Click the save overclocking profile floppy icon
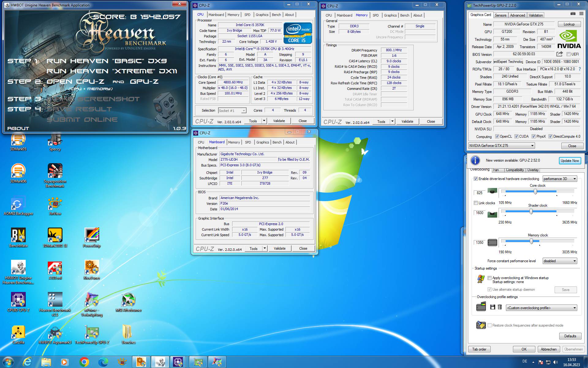Viewport: 588px width, 368px height. coord(492,307)
